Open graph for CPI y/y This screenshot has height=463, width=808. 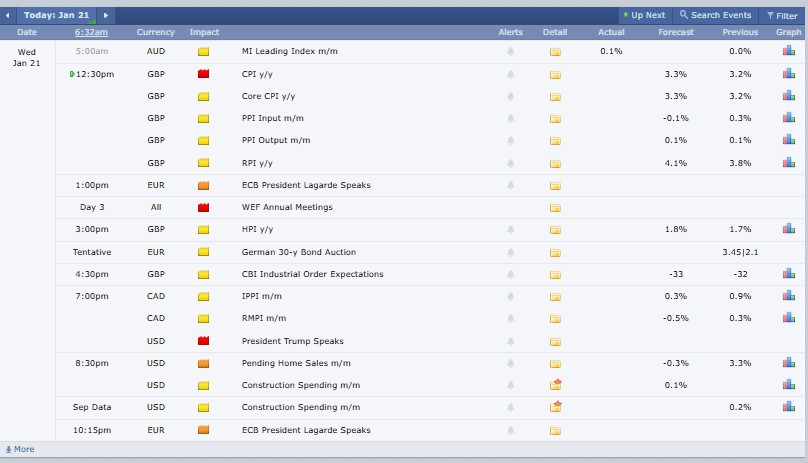coord(789,75)
